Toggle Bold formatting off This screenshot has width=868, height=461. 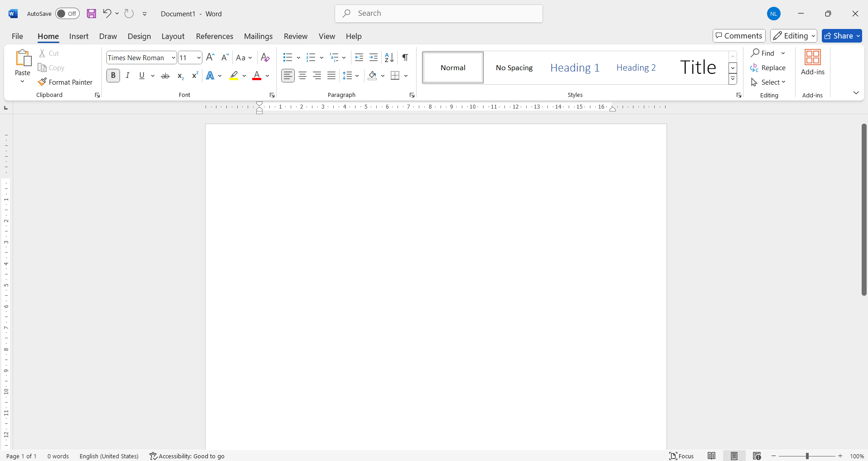pyautogui.click(x=113, y=76)
